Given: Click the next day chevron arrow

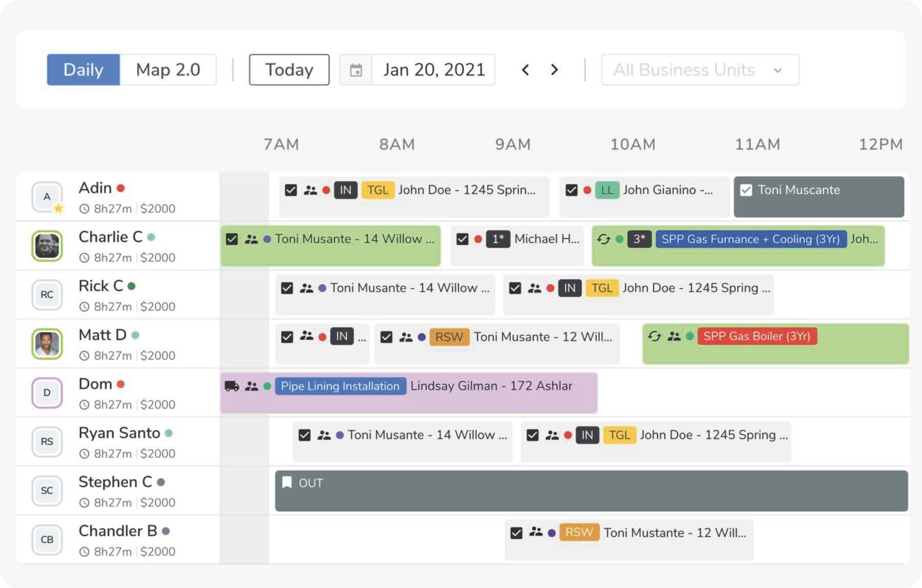Looking at the screenshot, I should (554, 70).
